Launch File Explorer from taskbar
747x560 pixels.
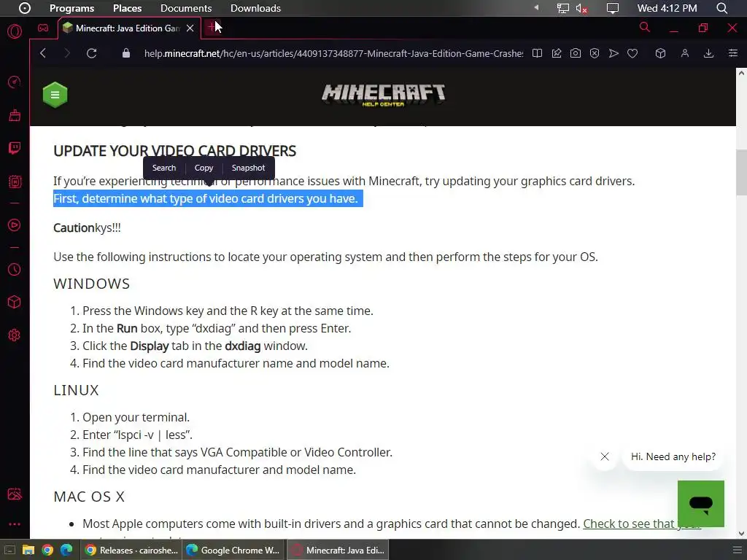(x=28, y=550)
